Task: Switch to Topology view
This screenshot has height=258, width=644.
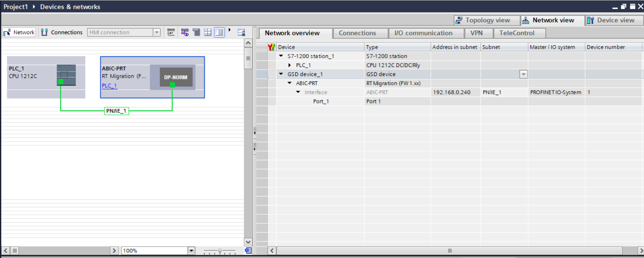Action: pos(487,20)
